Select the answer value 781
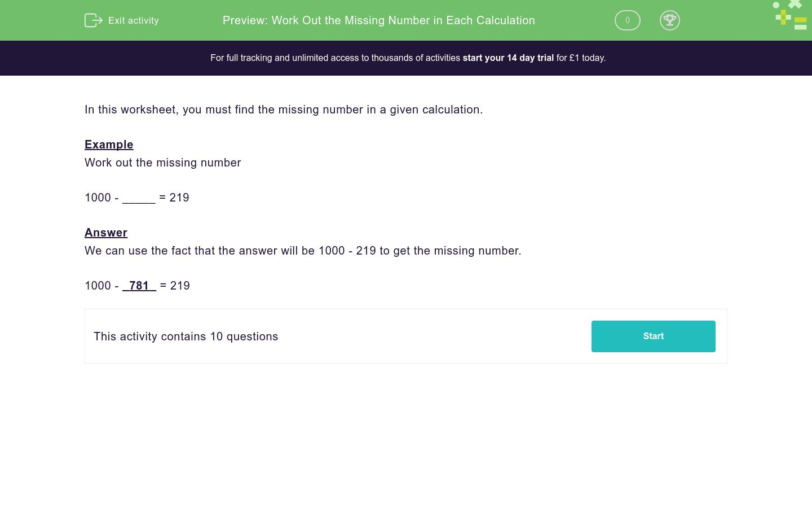Screen dimensions: 812x508 click(x=139, y=286)
